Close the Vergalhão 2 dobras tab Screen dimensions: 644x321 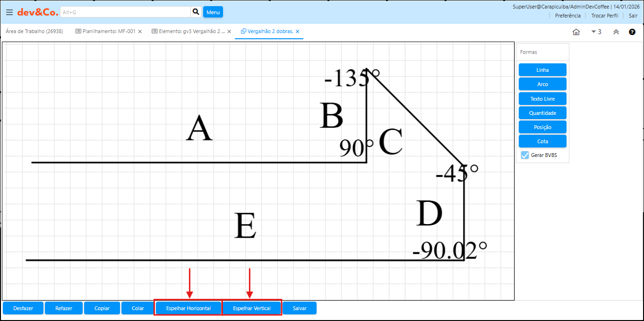point(298,32)
